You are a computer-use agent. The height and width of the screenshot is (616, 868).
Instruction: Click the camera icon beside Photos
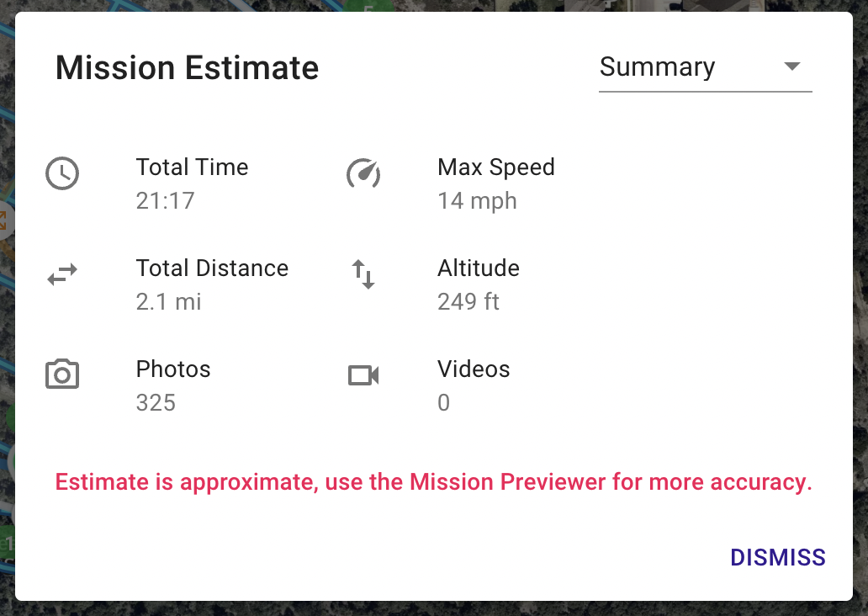coord(62,374)
